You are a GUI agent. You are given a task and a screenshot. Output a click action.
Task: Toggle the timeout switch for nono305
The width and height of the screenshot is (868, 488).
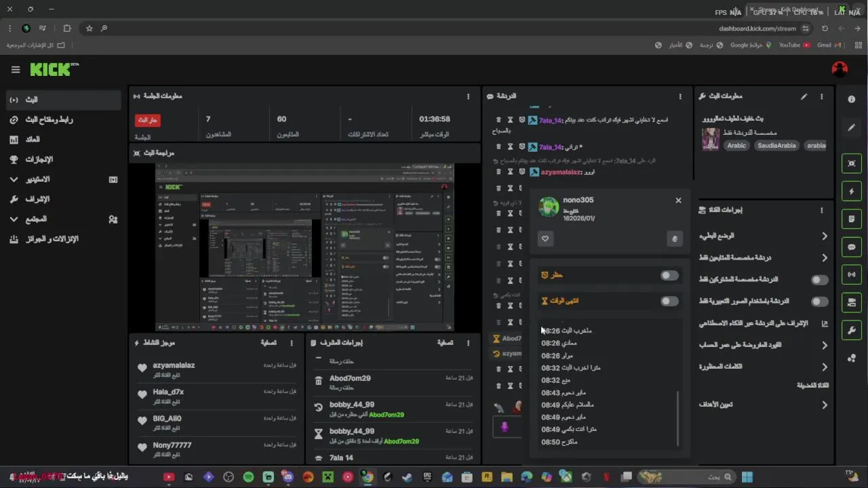point(669,301)
